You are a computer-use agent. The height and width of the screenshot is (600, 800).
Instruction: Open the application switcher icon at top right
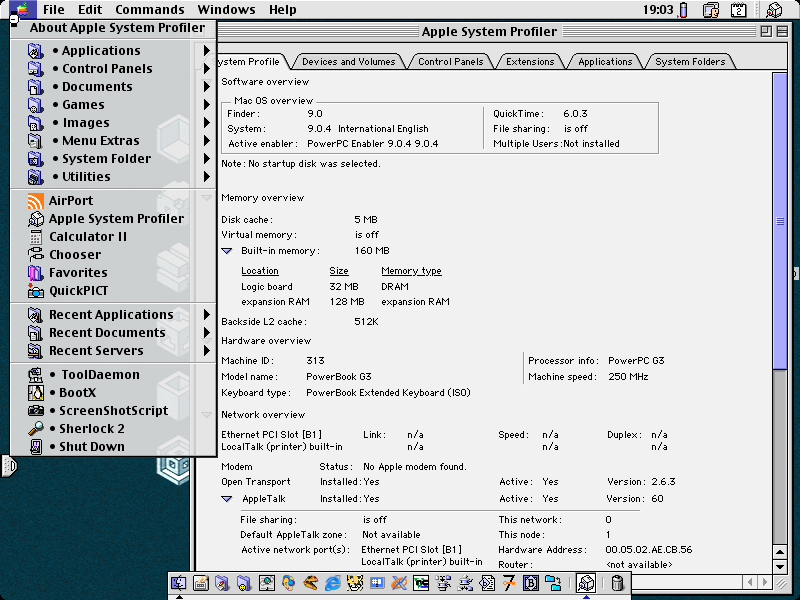[774, 10]
